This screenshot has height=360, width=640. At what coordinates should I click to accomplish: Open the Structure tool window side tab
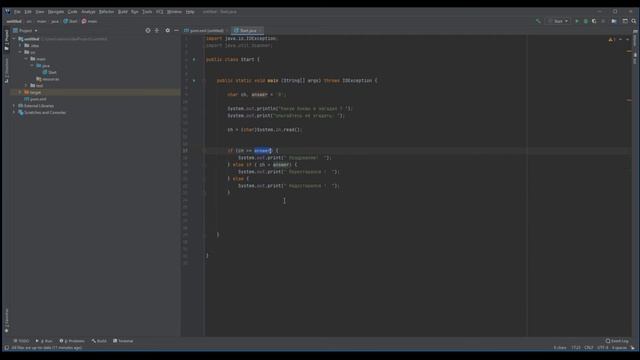tap(6, 70)
